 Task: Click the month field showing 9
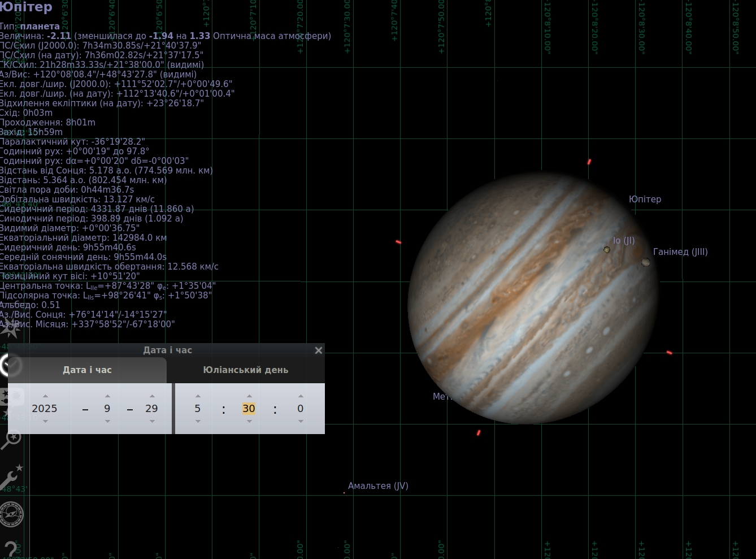coord(107,408)
